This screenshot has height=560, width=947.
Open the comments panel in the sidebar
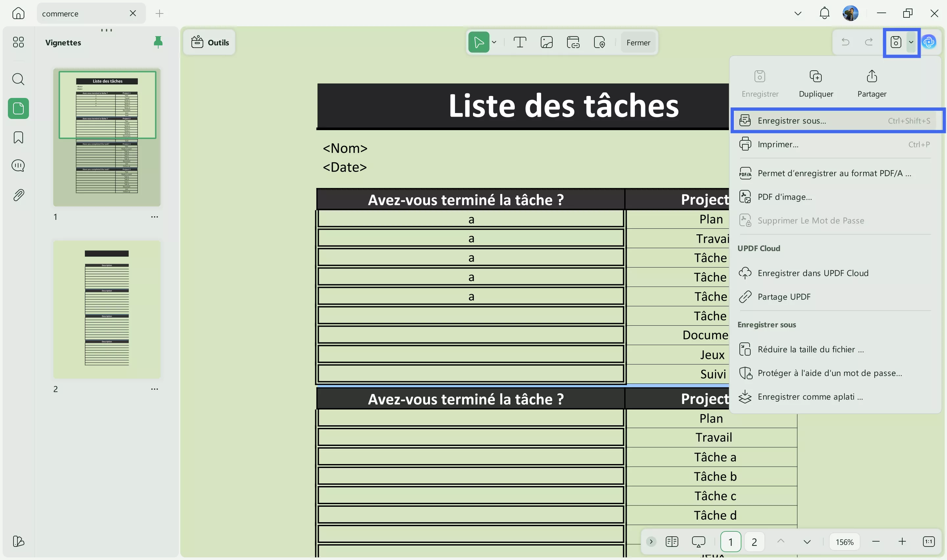[x=18, y=165]
